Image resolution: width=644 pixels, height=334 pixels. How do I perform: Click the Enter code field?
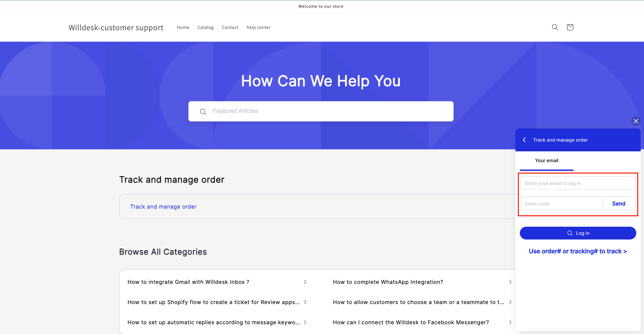(x=562, y=204)
